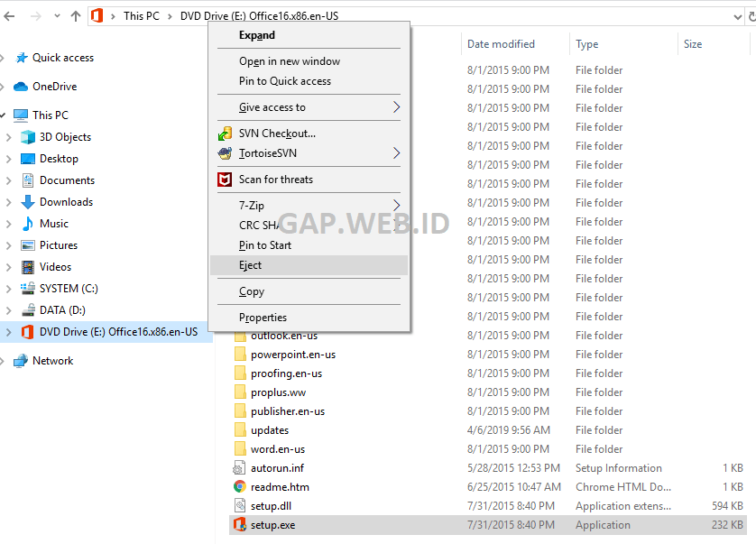Click the OneDrive cloud icon
This screenshot has height=544, width=756.
click(21, 87)
